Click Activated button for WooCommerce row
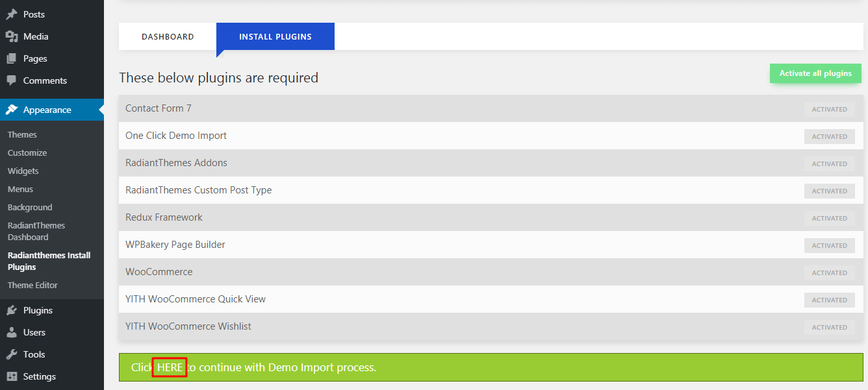This screenshot has width=868, height=390. click(829, 273)
